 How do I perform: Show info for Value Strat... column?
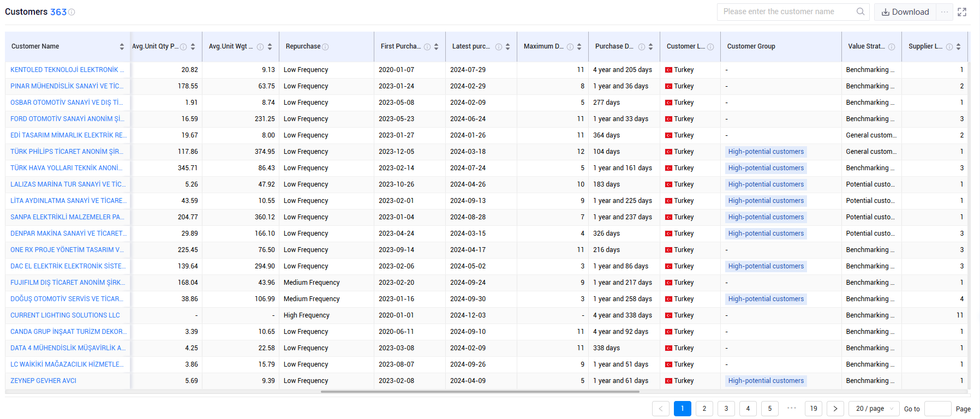892,47
